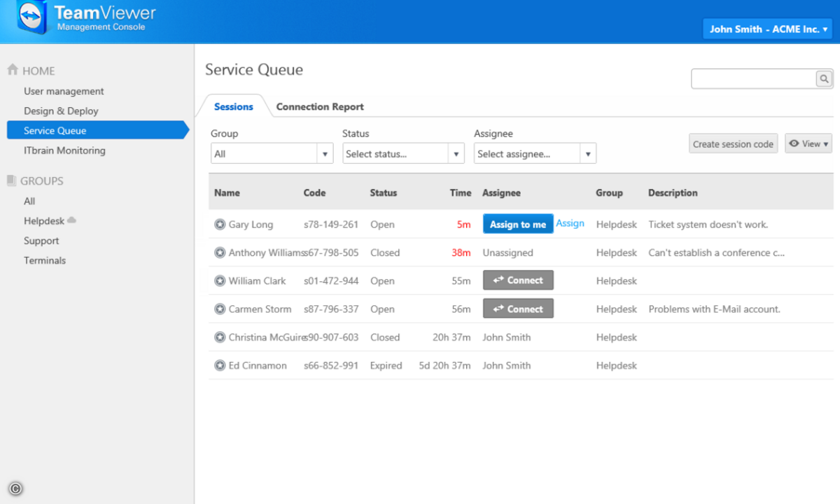This screenshot has height=504, width=840.
Task: Click the GROUPS heading in sidebar
Action: [41, 181]
